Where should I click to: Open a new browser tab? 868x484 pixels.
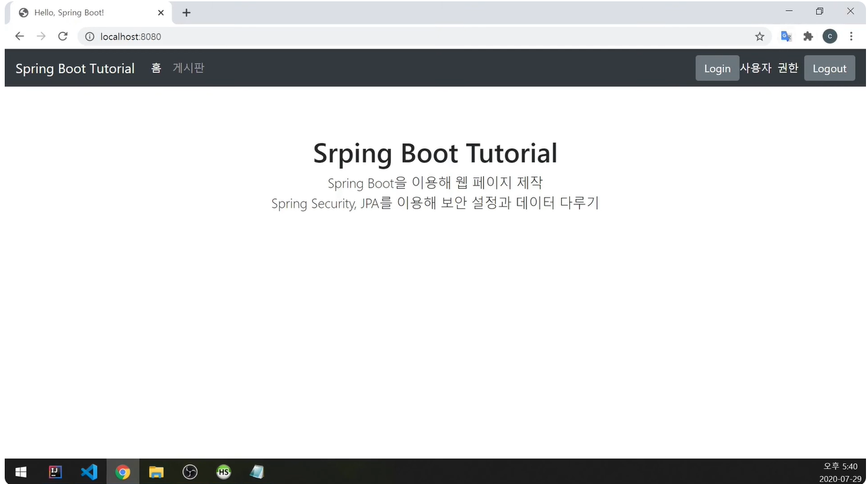pos(186,13)
